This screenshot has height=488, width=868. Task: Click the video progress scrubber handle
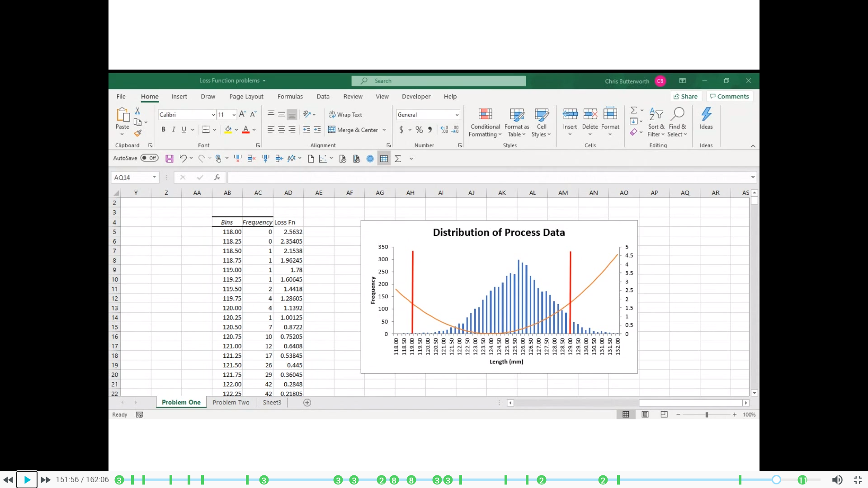coord(776,480)
